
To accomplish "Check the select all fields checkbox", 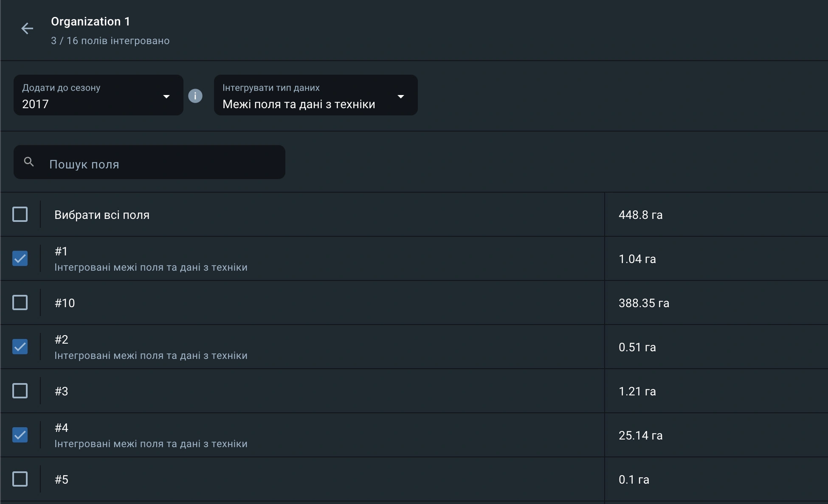I will click(20, 214).
